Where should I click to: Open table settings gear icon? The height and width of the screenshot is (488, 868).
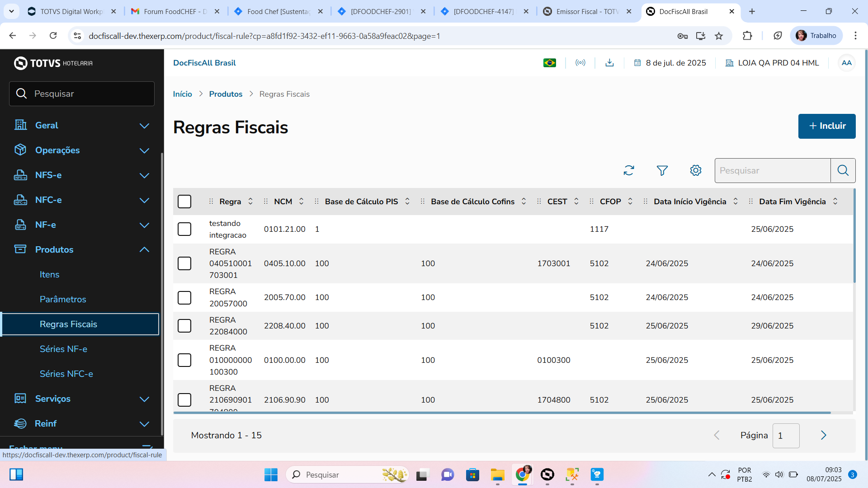[x=696, y=170]
